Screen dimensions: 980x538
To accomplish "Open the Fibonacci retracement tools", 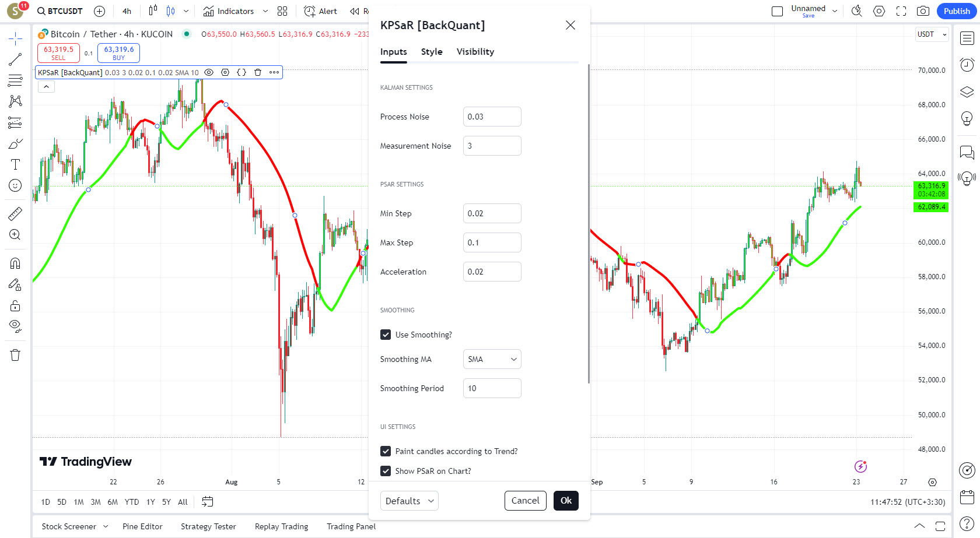I will pos(15,80).
